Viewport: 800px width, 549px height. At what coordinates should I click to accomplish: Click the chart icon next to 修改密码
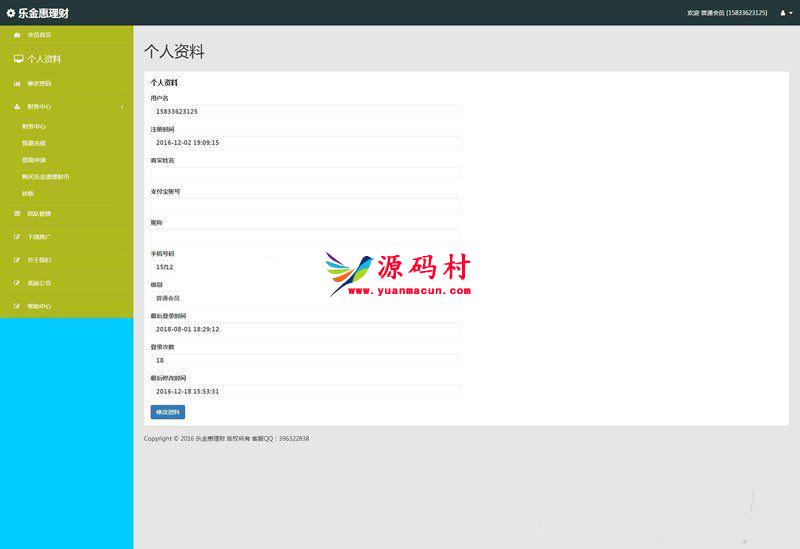pyautogui.click(x=17, y=83)
